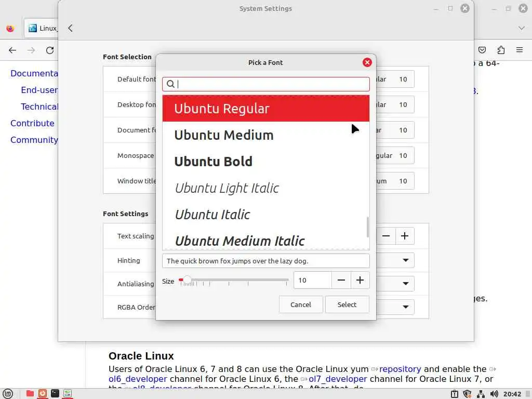The height and width of the screenshot is (399, 532).
Task: Cancel the font picker dialog
Action: pyautogui.click(x=301, y=304)
